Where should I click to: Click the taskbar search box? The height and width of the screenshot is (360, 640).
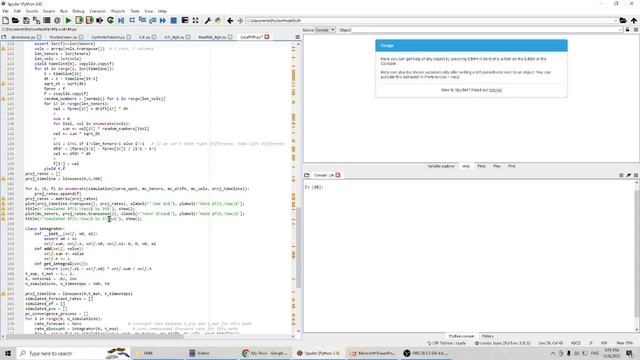(73, 353)
